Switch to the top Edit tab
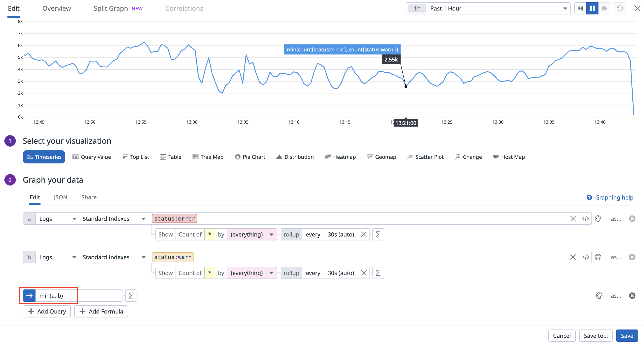This screenshot has width=644, height=347. tap(14, 9)
